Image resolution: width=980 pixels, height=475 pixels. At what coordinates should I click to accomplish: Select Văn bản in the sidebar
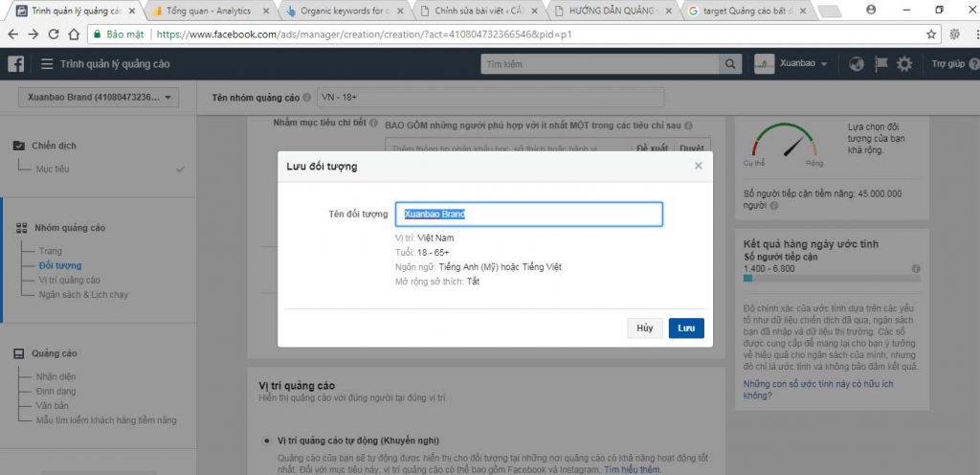coord(52,406)
